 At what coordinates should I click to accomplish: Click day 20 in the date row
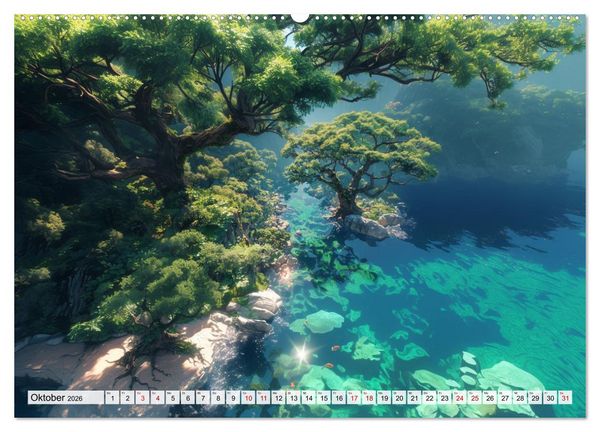tap(399, 398)
